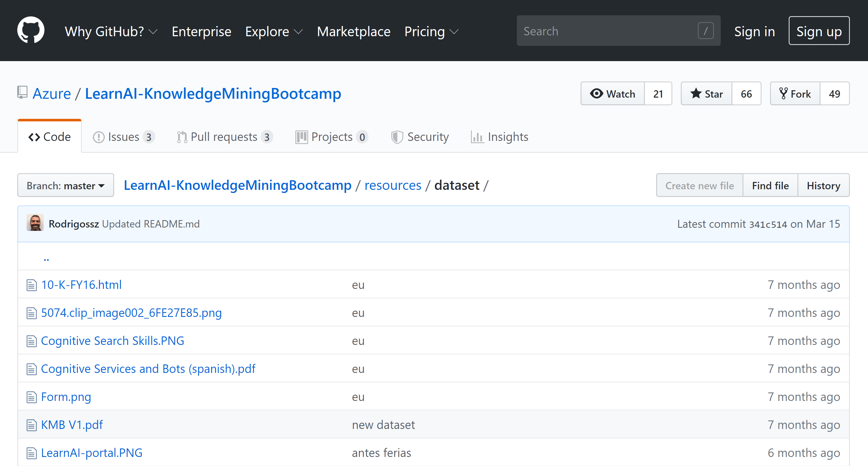Screen dimensions: 868x466
Task: Click the file icon next to KMB V1.pdf
Action: coord(31,425)
